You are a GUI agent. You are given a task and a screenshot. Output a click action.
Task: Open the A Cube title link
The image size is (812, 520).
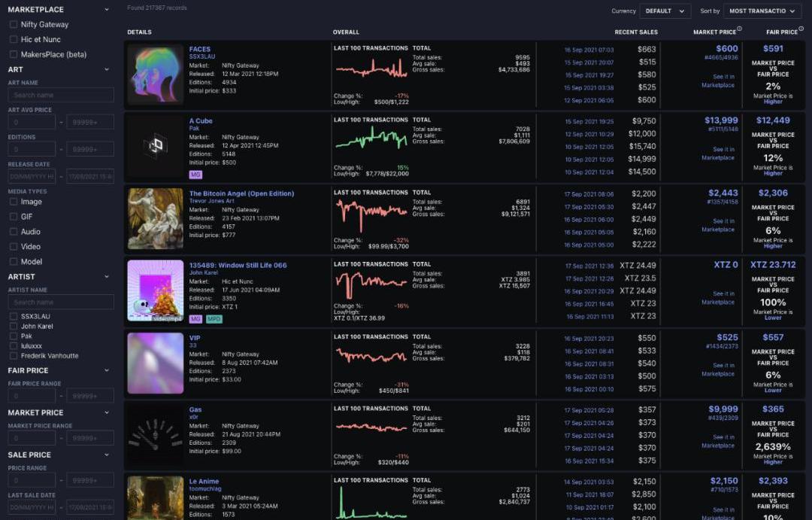pyautogui.click(x=201, y=121)
